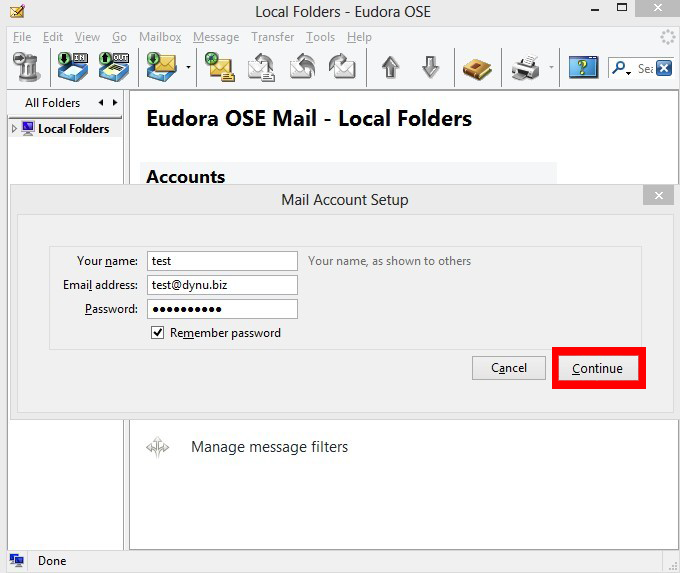680x573 pixels.
Task: Select Local Folders in folder pane
Action: coord(73,129)
